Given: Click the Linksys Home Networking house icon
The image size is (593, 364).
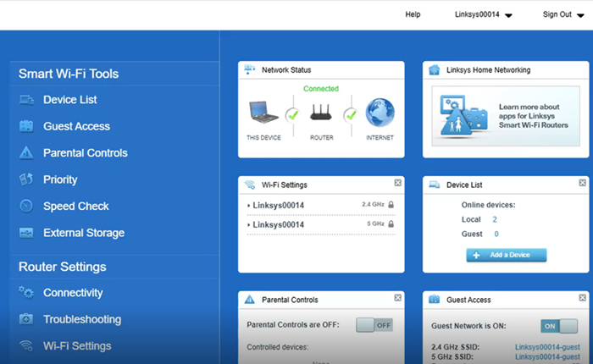Looking at the screenshot, I should [x=434, y=70].
